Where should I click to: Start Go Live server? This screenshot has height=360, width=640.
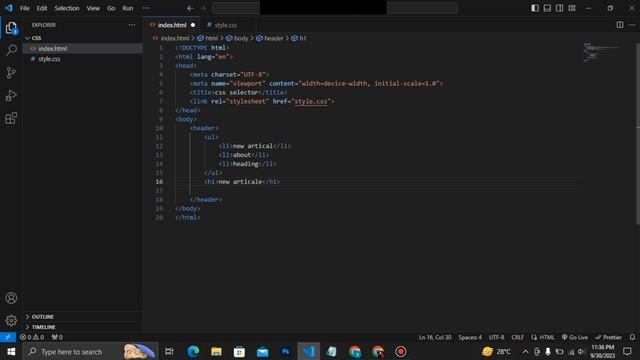575,337
